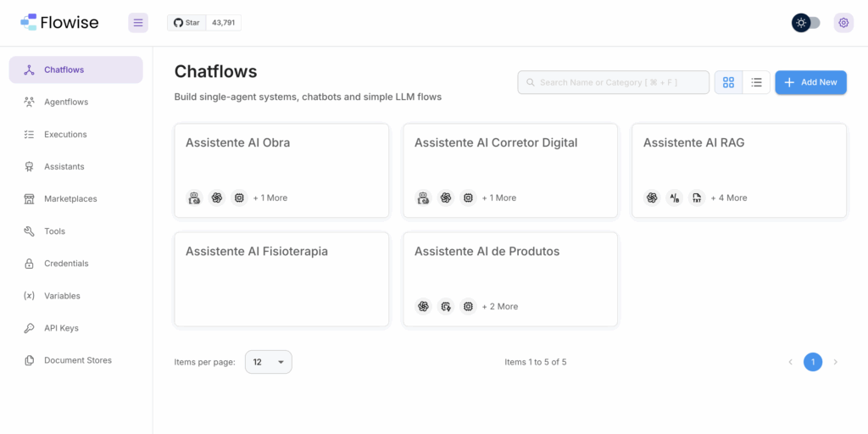Toggle dark mode switch
868x434 pixels.
point(806,23)
